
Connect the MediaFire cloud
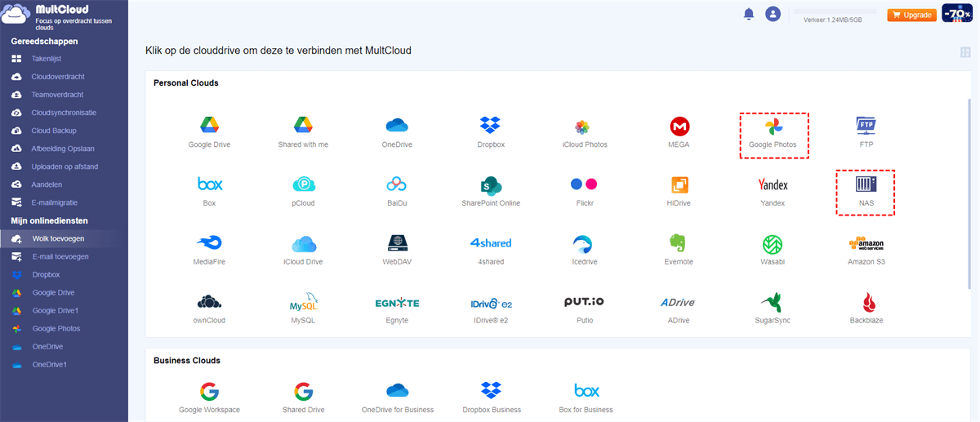209,243
